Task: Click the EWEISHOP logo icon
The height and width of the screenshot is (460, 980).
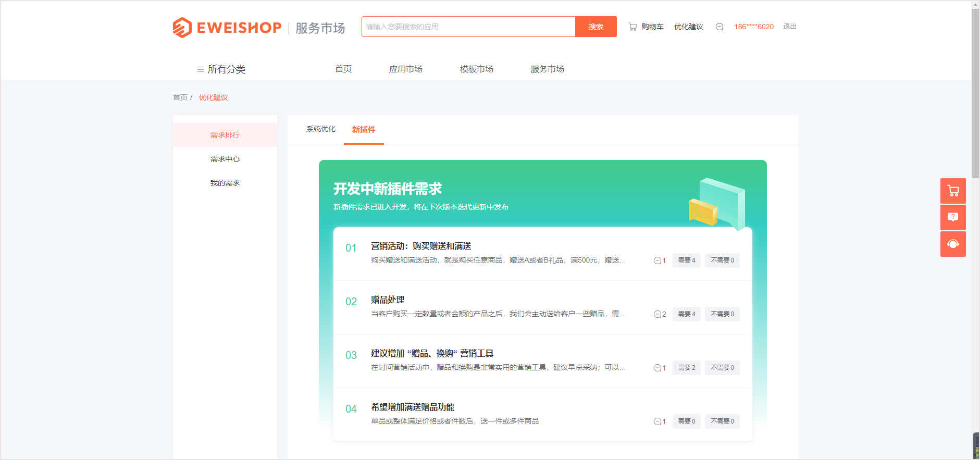Action: pyautogui.click(x=182, y=28)
